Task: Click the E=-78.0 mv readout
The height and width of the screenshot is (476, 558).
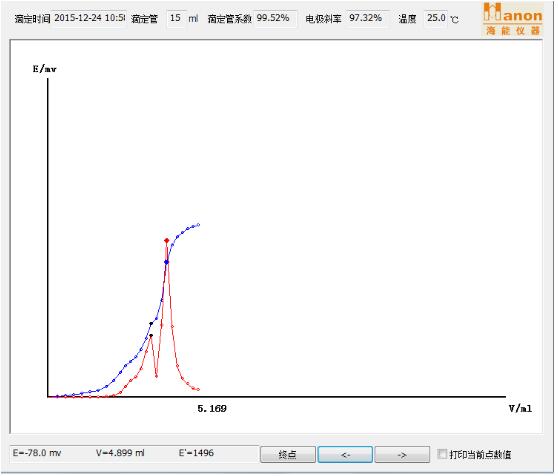Action: coord(37,453)
